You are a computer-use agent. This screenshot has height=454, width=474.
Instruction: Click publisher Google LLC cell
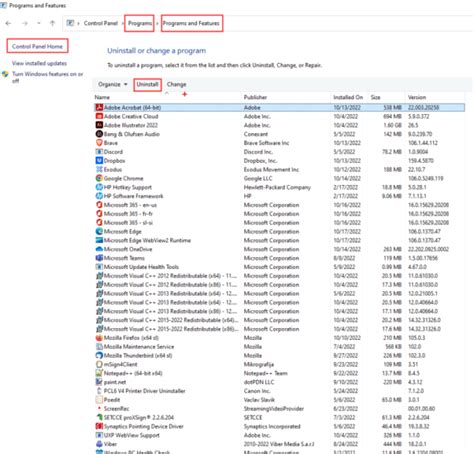click(x=258, y=178)
